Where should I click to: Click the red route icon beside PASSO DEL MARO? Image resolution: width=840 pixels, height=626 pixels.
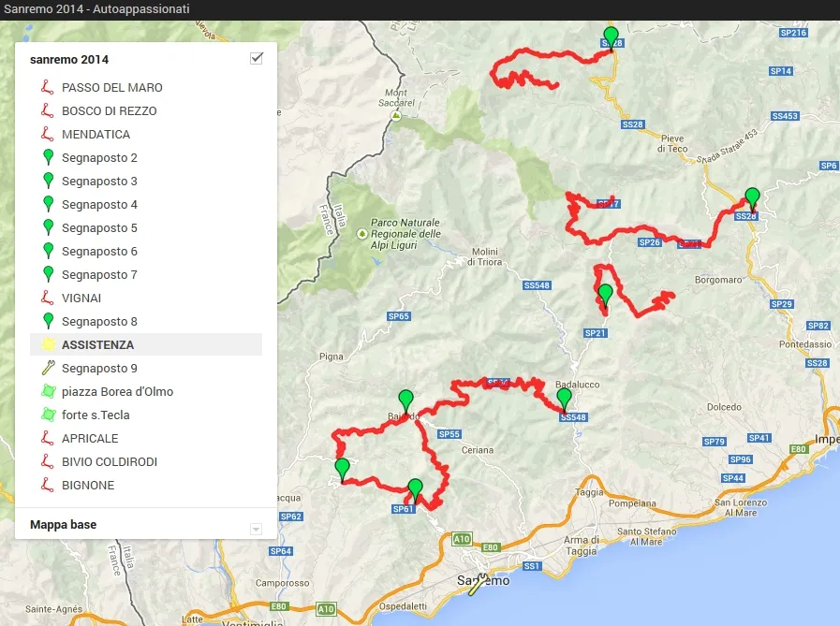coord(47,88)
